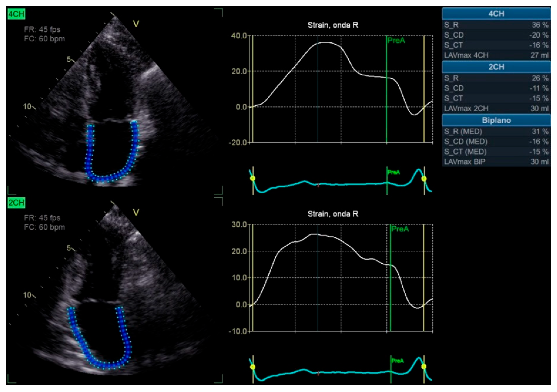Select the S_CD (MED) biplane row
The width and height of the screenshot is (557, 392).
click(x=496, y=141)
